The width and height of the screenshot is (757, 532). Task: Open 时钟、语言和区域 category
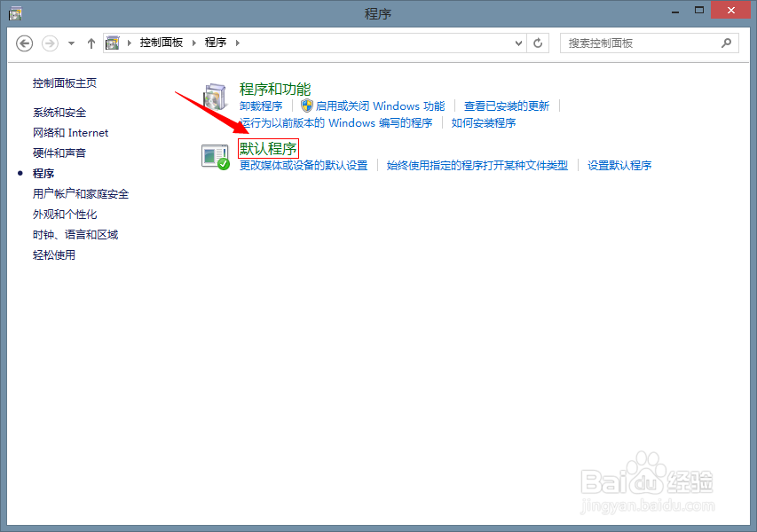click(75, 234)
